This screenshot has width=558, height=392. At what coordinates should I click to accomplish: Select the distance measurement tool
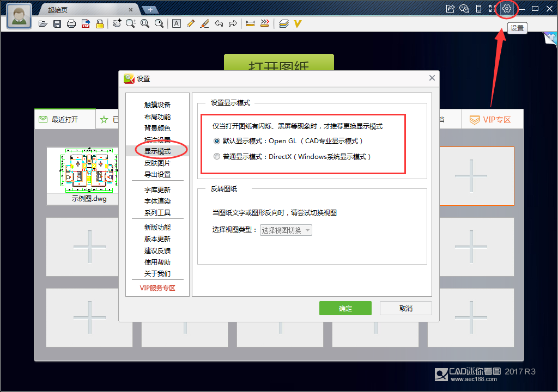tap(251, 23)
